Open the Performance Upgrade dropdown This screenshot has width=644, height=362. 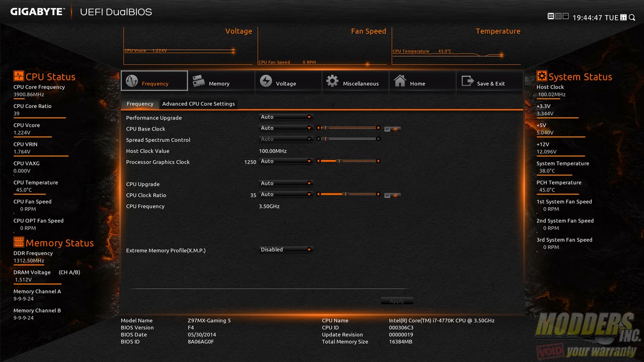click(x=286, y=117)
